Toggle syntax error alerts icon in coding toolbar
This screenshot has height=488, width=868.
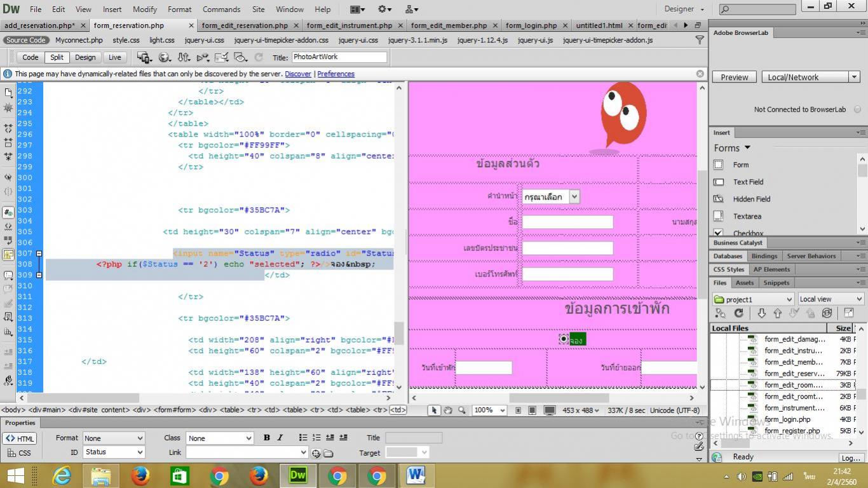[x=8, y=255]
